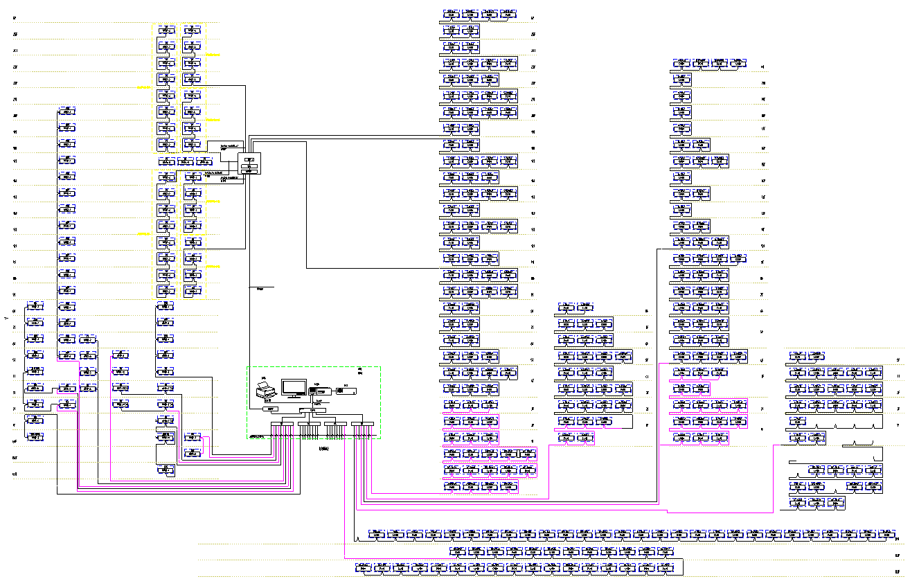Click the printer icon in the control room
This screenshot has width=910, height=588.
tap(265, 392)
